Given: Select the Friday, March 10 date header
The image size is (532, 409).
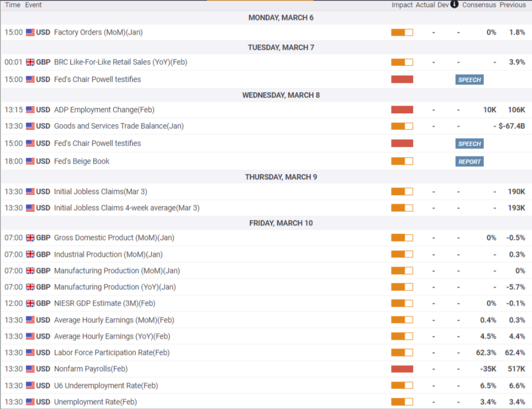Looking at the screenshot, I should pyautogui.click(x=281, y=223).
